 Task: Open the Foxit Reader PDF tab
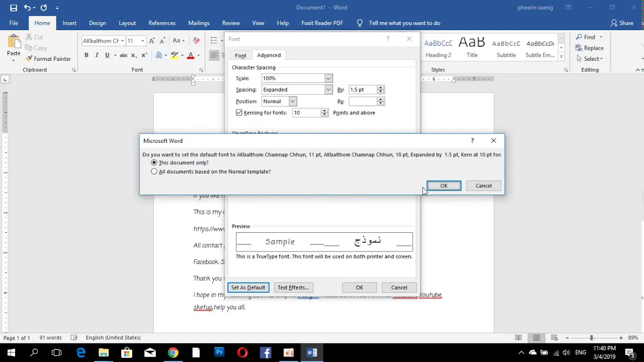322,23
